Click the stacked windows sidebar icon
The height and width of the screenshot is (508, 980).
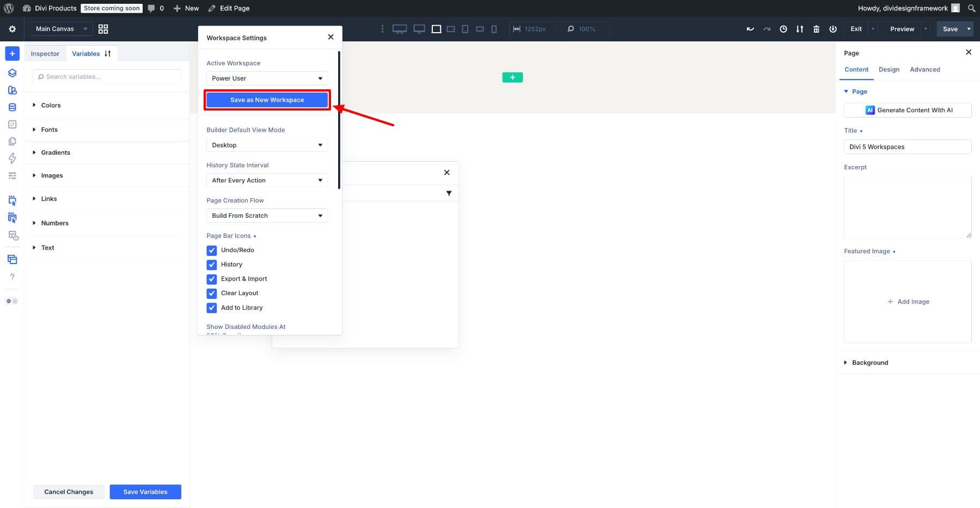click(12, 259)
